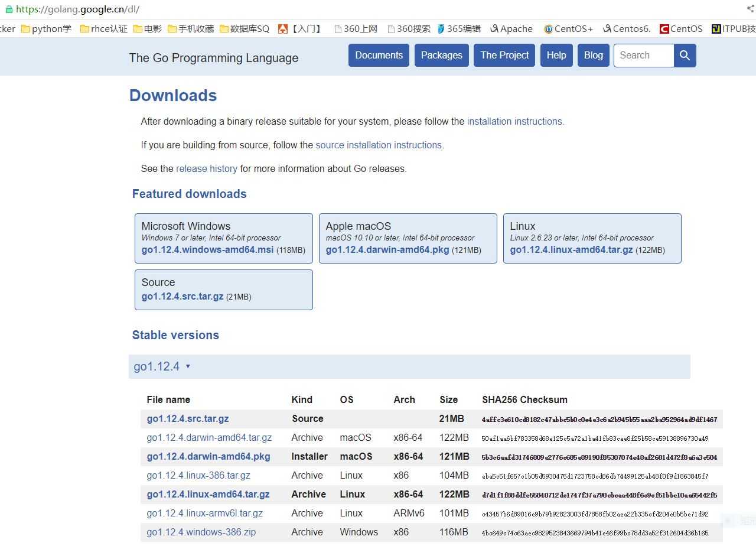The width and height of the screenshot is (756, 546).
Task: Click the Size column header
Action: coord(449,399)
